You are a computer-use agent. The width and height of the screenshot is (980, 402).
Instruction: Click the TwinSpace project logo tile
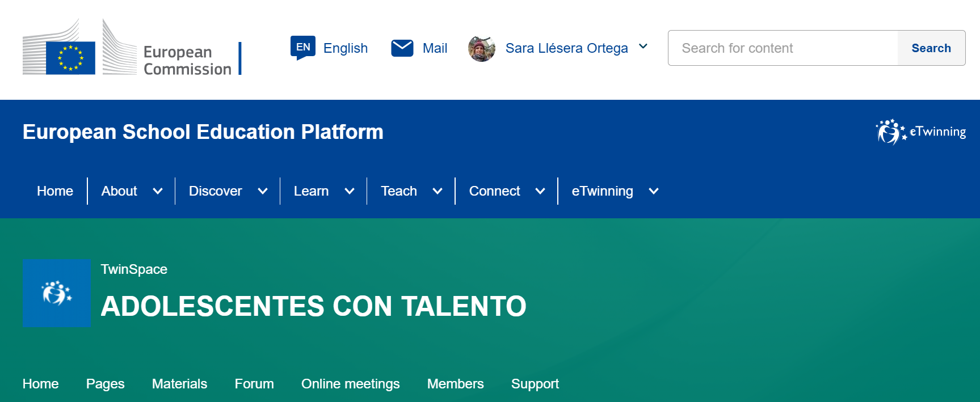click(x=57, y=293)
